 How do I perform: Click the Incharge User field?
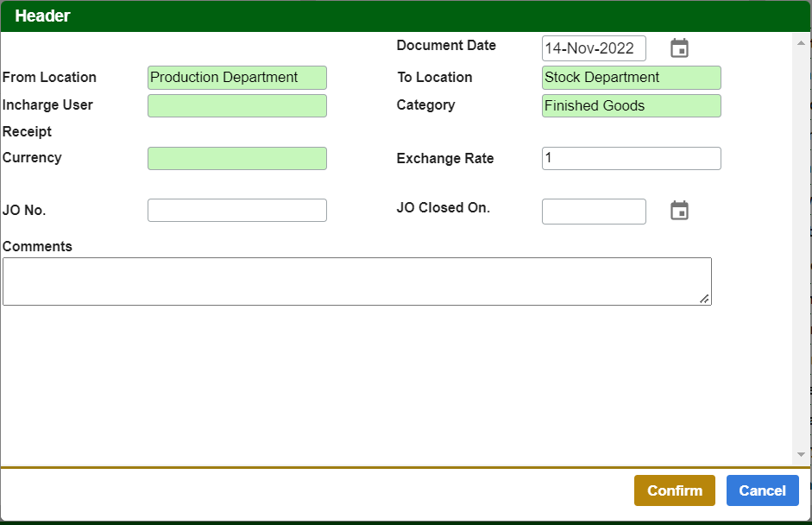point(237,106)
